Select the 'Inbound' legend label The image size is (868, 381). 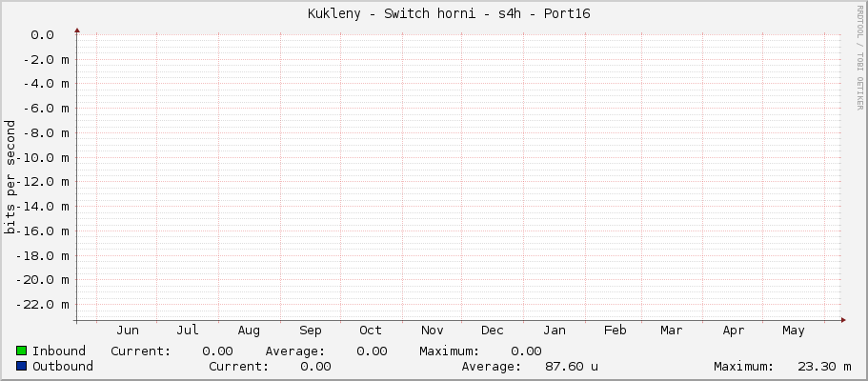tap(59, 351)
